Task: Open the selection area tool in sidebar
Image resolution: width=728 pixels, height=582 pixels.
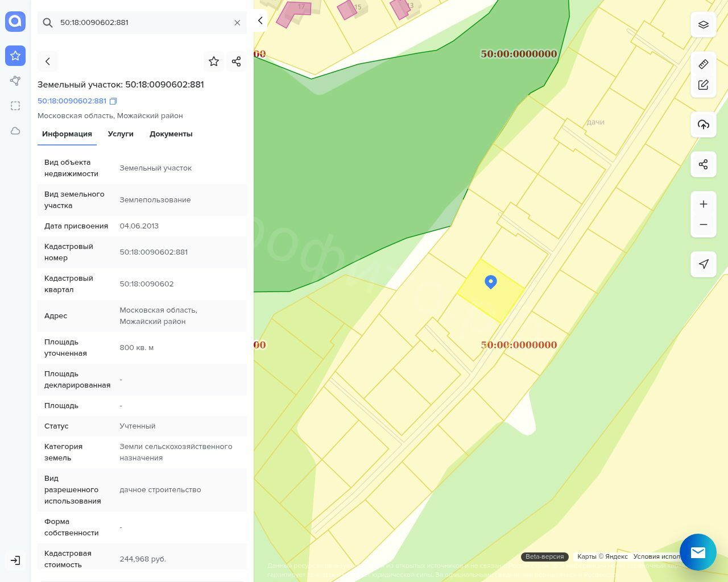Action: (x=15, y=106)
